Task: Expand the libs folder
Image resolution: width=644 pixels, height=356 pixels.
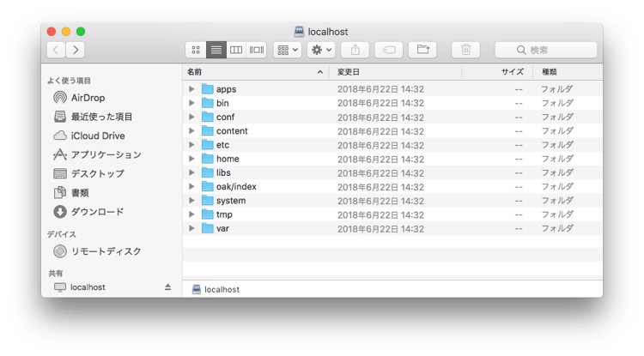Action: click(191, 172)
